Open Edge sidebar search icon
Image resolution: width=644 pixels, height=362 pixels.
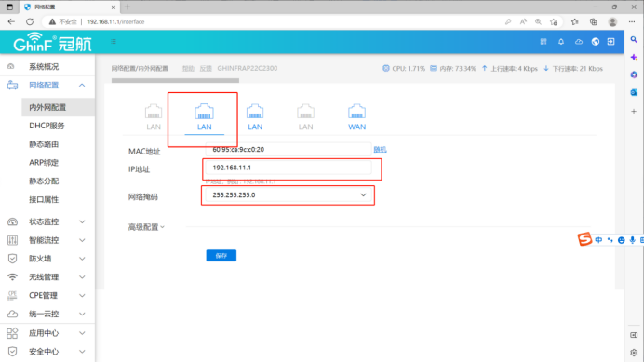point(634,40)
